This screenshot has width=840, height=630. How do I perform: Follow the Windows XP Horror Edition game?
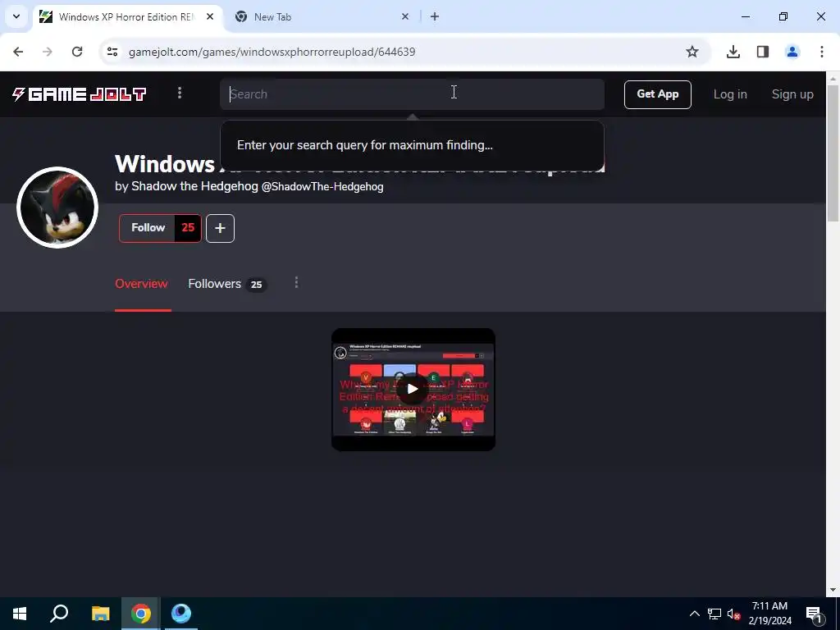[x=148, y=228]
